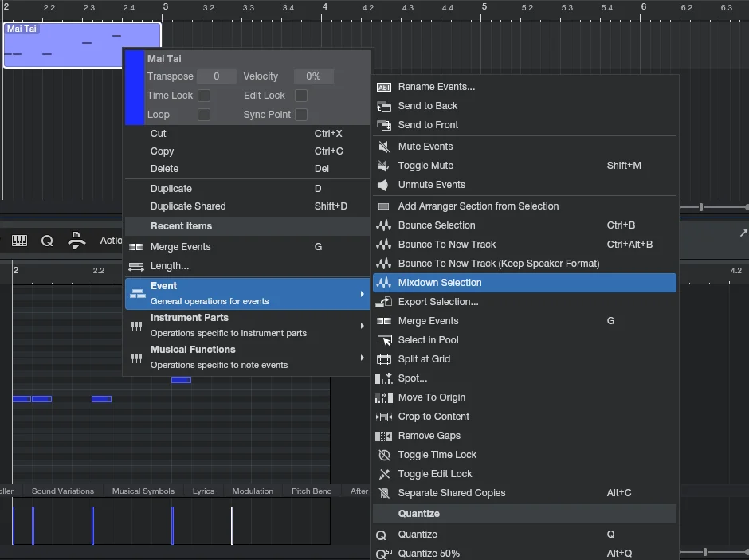This screenshot has height=560, width=749.
Task: Click the Send to Front icon
Action: tap(383, 125)
